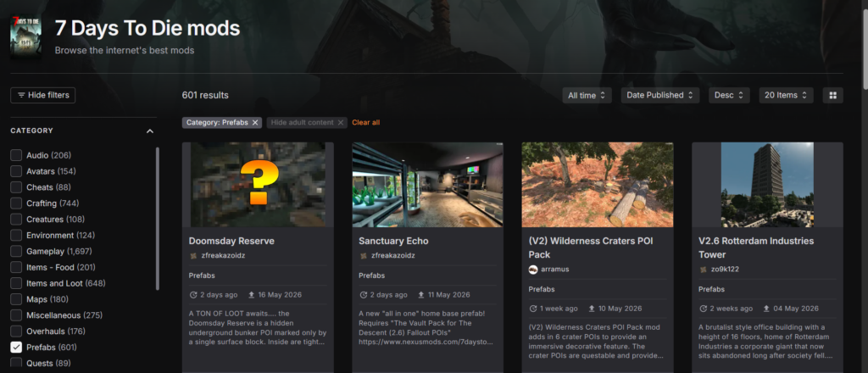Click the Doomsday Reserve question mark thumbnail

pos(258,185)
